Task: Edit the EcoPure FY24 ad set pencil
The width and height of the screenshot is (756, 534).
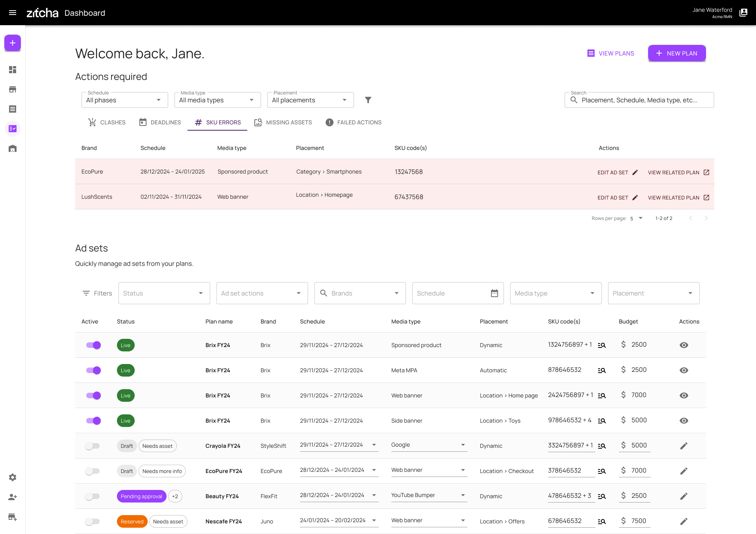Action: pos(684,471)
